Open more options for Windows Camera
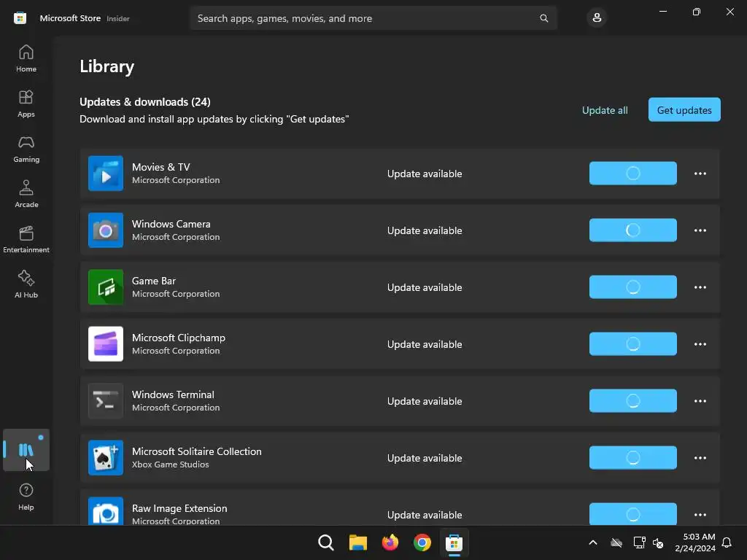747x560 pixels. (700, 230)
